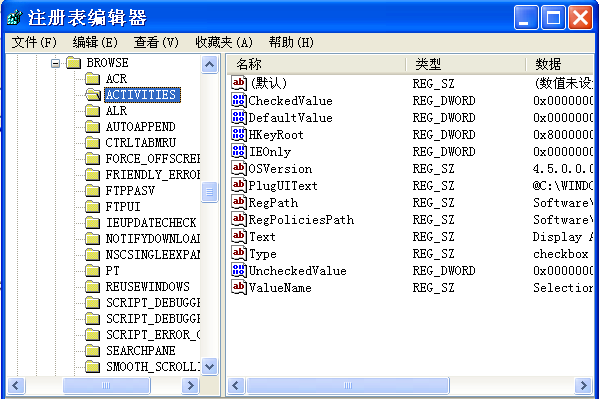Select the NOTIFYDOWNLOAD tree key

pyautogui.click(x=153, y=239)
